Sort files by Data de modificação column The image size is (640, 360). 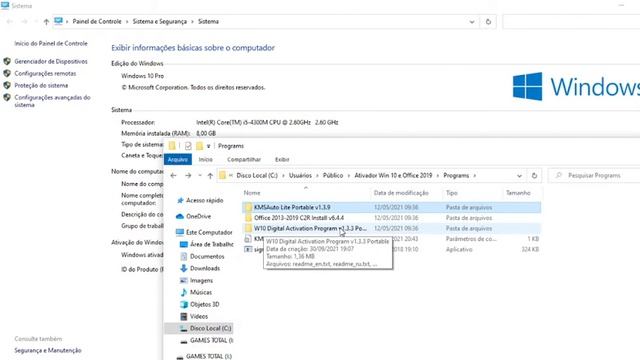tap(401, 193)
